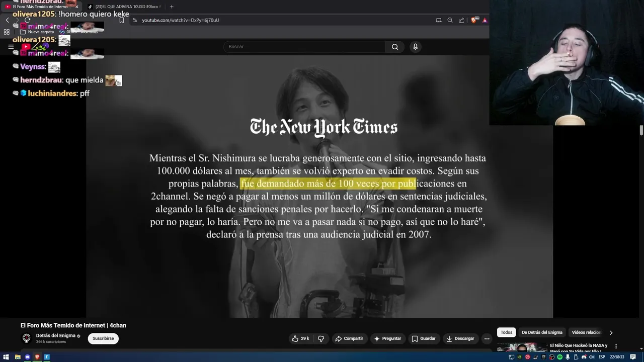Show more filter chips with right chevron

coord(611,332)
